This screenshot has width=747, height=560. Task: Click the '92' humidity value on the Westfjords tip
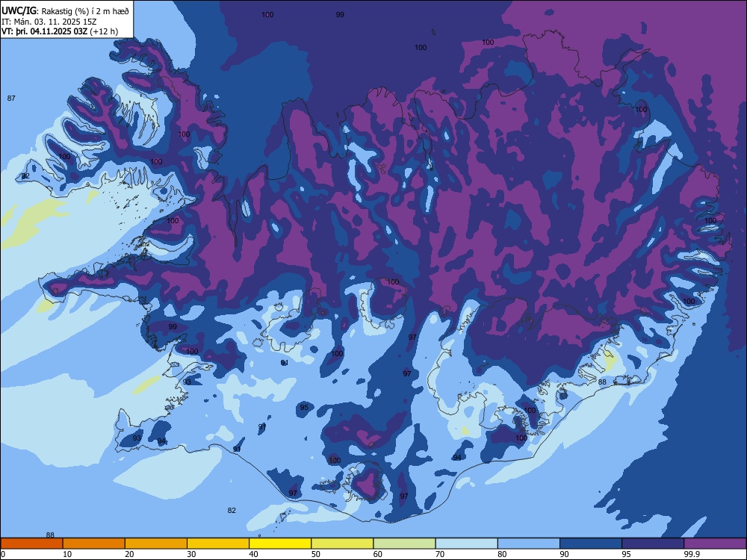(25, 176)
